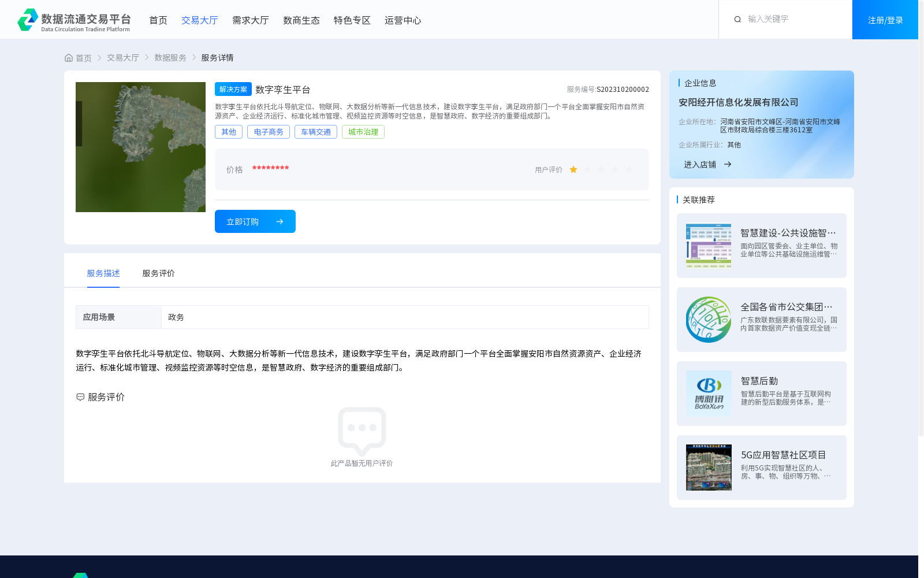Click the 智慧建设-公共设施智… title
The height and width of the screenshot is (578, 924).
(x=788, y=233)
